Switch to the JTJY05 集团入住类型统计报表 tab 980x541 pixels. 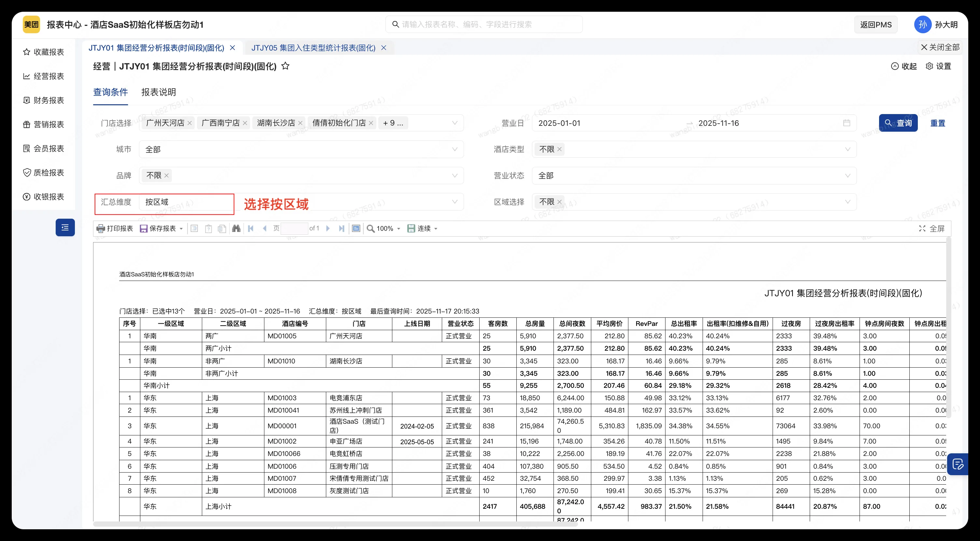pyautogui.click(x=313, y=48)
